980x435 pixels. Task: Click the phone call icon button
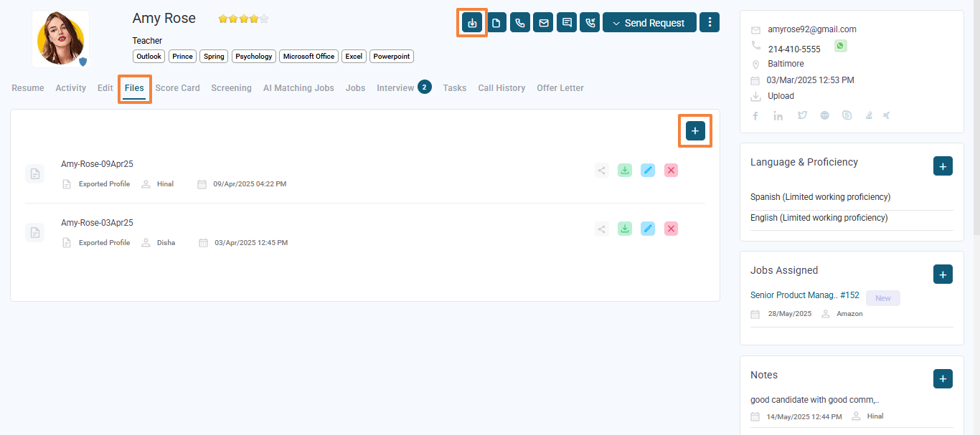(x=520, y=23)
